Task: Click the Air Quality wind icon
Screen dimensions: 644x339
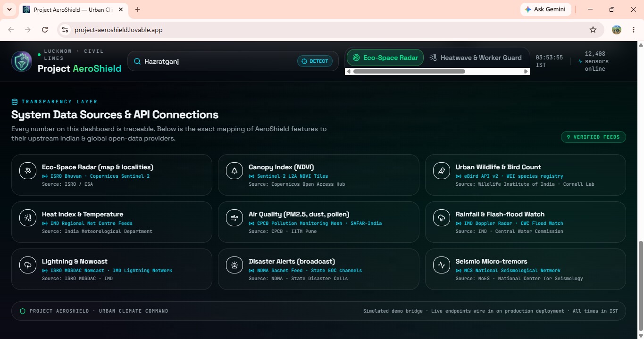Action: (x=234, y=218)
